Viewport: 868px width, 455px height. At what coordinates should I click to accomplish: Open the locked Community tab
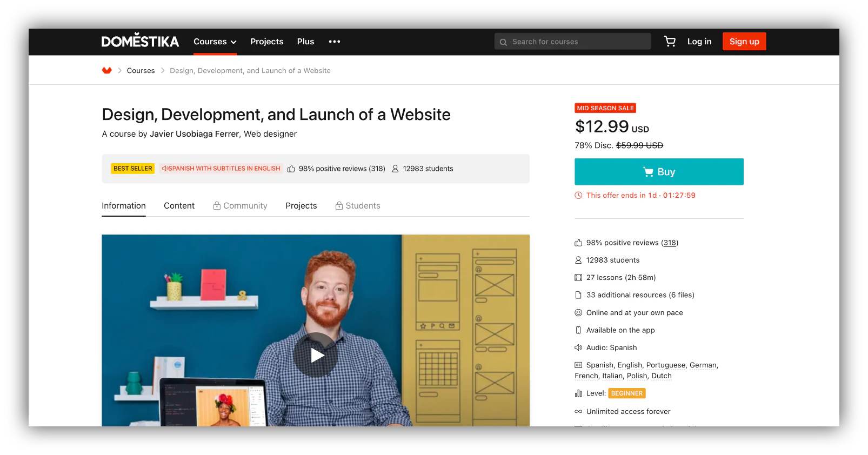pyautogui.click(x=240, y=206)
